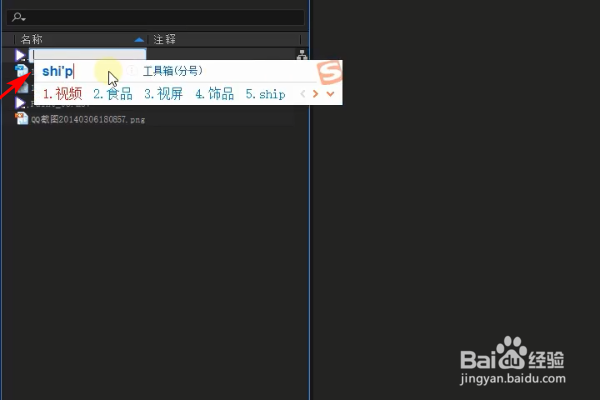Expand the IME candidate list chevron
This screenshot has height=400, width=600.
click(330, 94)
